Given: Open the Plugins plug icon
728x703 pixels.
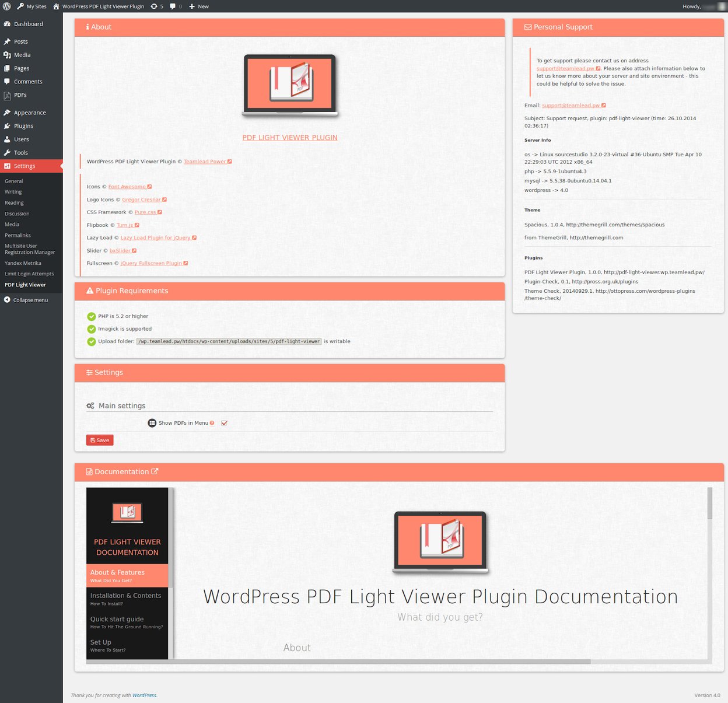Looking at the screenshot, I should click(x=7, y=125).
